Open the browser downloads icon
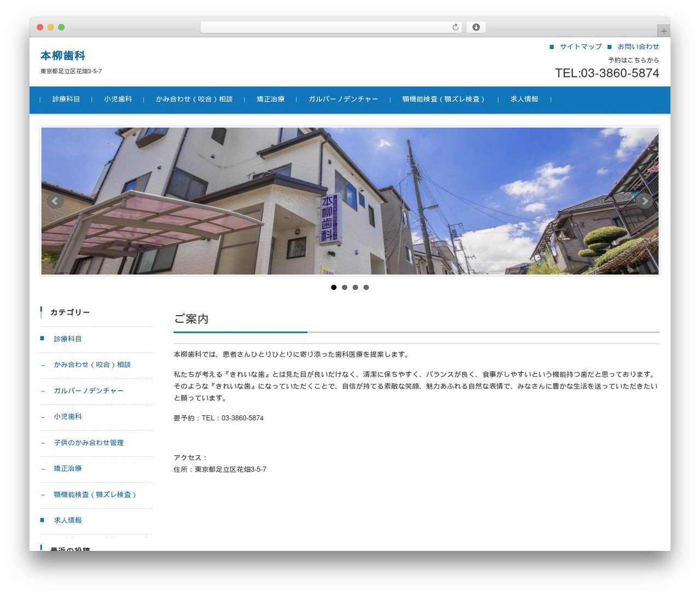The image size is (700, 593). click(x=476, y=27)
